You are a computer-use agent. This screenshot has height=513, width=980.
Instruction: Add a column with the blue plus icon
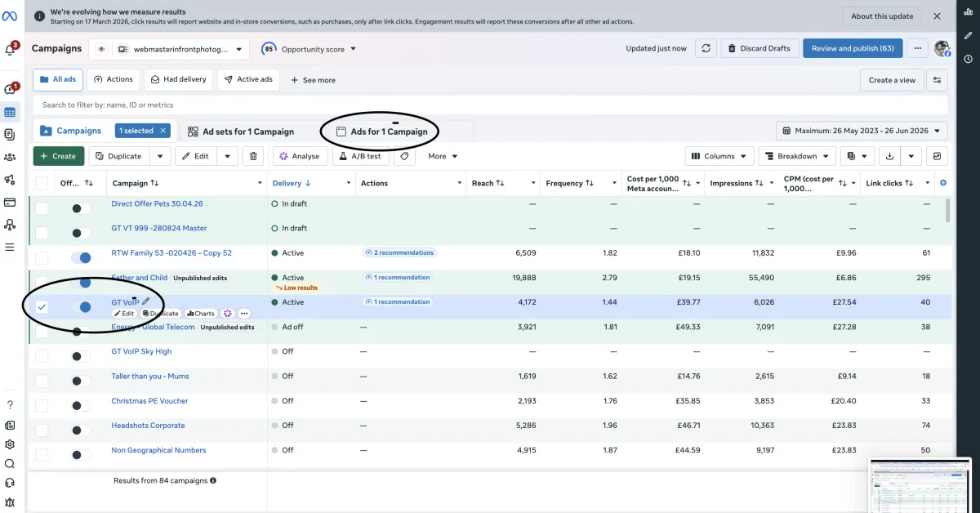943,183
